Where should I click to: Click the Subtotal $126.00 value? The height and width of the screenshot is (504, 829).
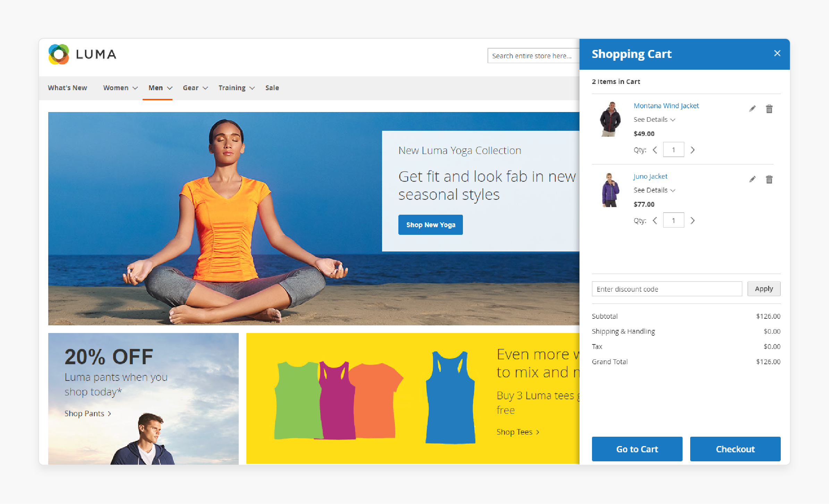click(768, 316)
